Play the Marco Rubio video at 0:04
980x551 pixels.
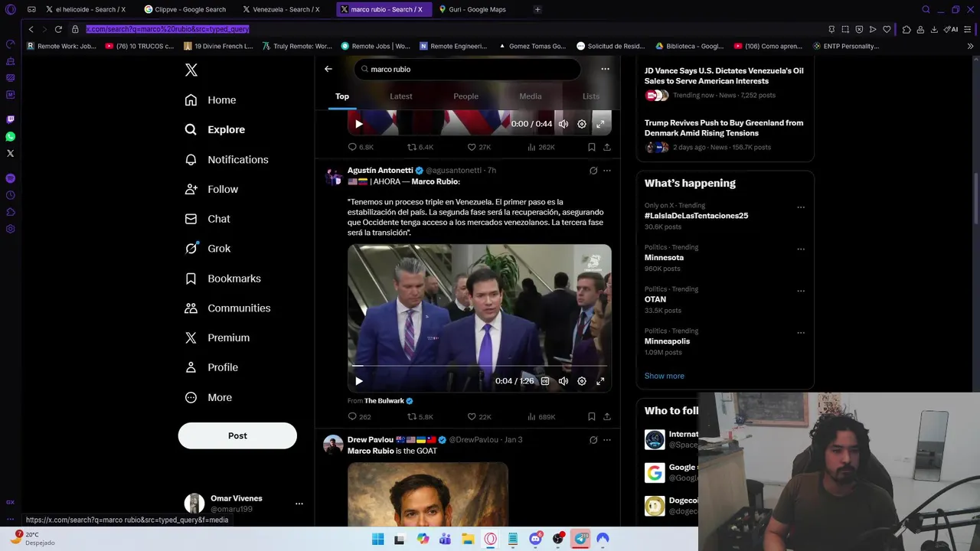(x=359, y=381)
